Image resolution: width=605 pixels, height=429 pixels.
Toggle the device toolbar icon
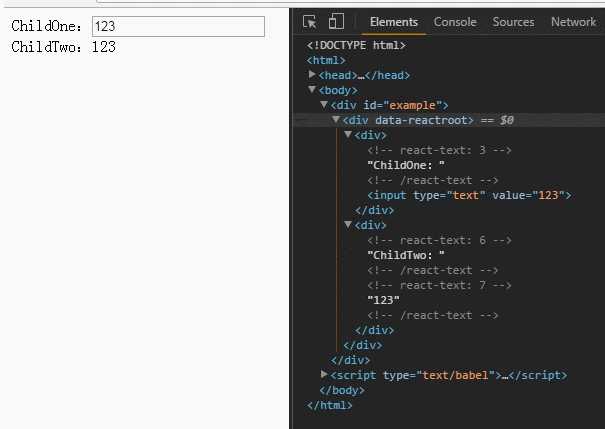pyautogui.click(x=336, y=22)
